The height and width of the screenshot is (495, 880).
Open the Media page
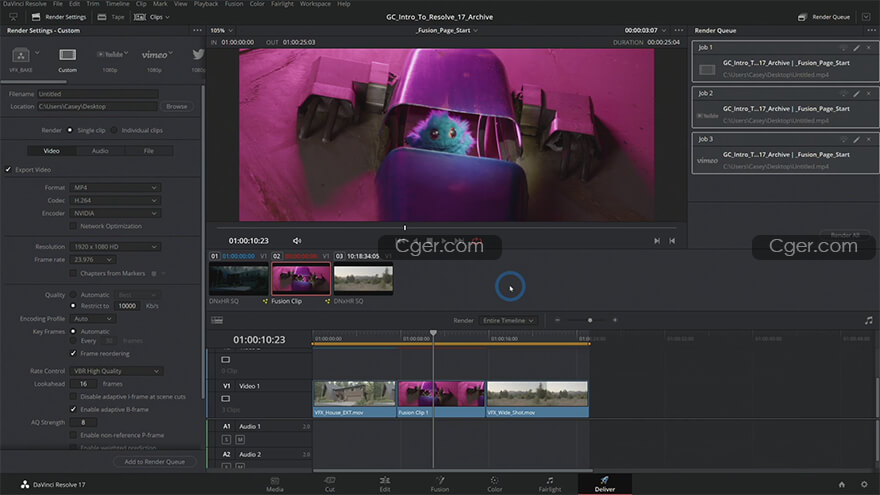[x=274, y=484]
